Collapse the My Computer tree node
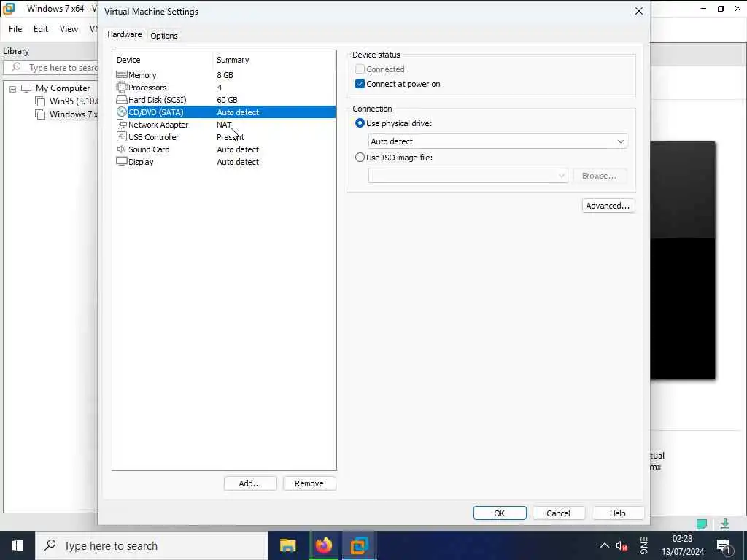The height and width of the screenshot is (560, 747). pyautogui.click(x=13, y=88)
